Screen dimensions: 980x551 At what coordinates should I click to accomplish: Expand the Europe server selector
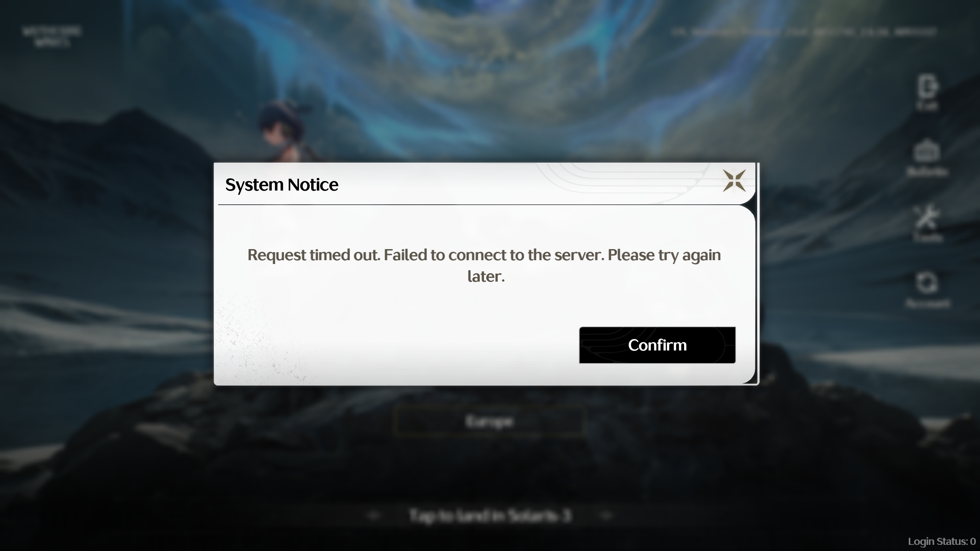(x=490, y=422)
